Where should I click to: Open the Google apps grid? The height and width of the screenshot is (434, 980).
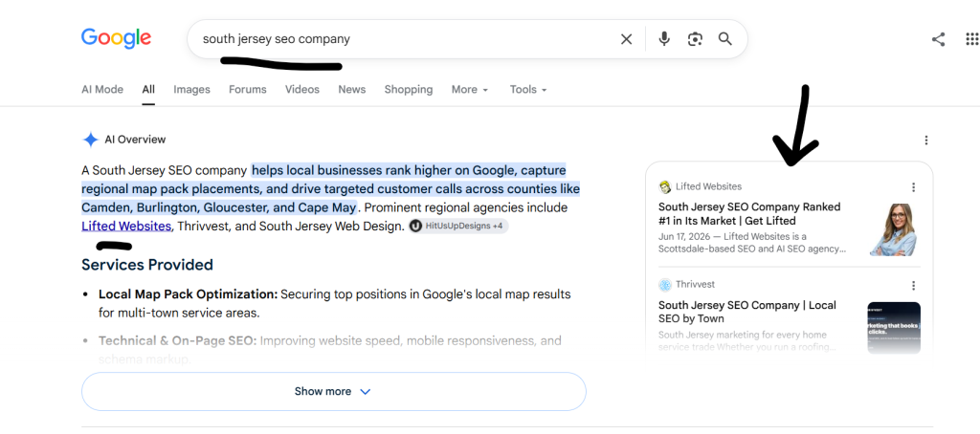coord(972,39)
